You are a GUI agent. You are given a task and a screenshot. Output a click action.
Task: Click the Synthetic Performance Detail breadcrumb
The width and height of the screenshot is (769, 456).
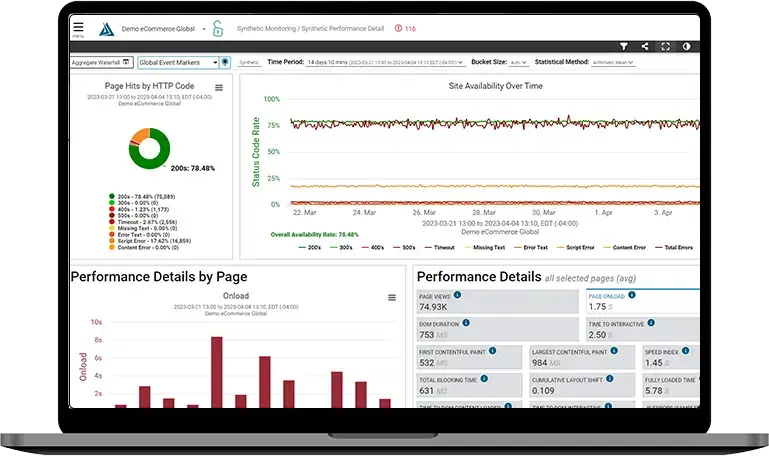(342, 28)
